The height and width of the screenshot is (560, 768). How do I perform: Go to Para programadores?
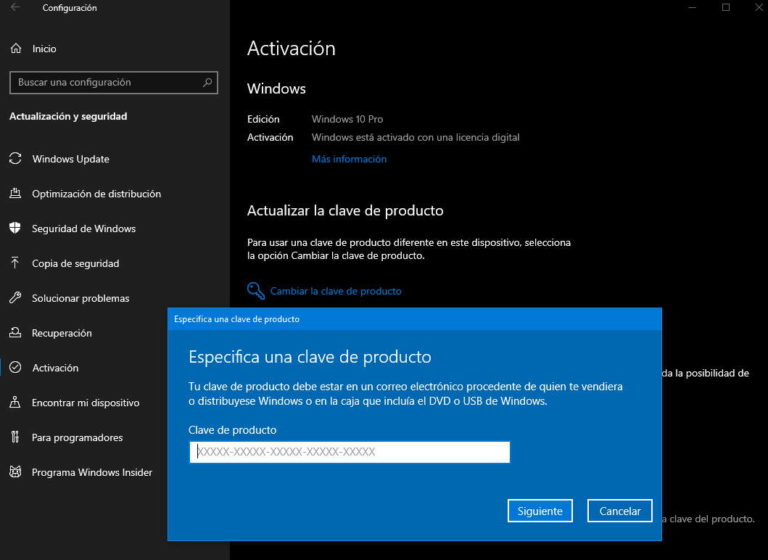[x=77, y=438]
